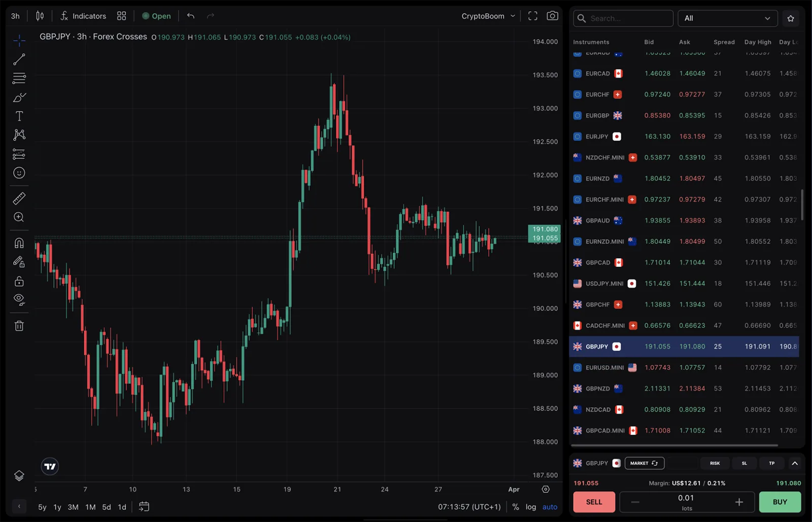The width and height of the screenshot is (812, 522).
Task: Open the emoji icons tool
Action: [x=19, y=173]
